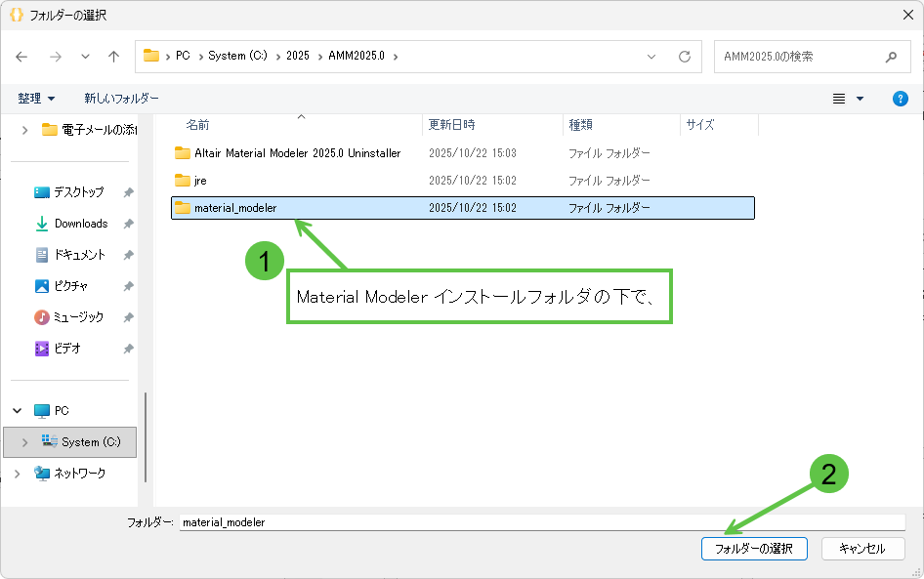Open Downloads in quick access
The height and width of the screenshot is (579, 924).
(81, 224)
